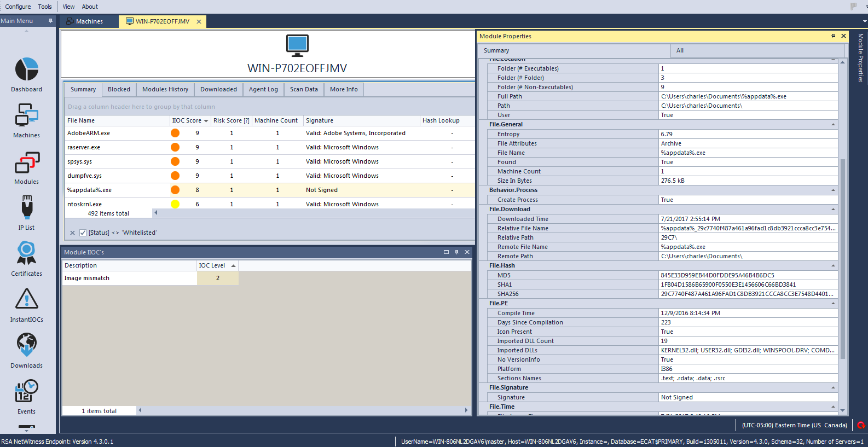Open the InstantIOCs warning icon
This screenshot has height=447, width=868.
tap(26, 300)
